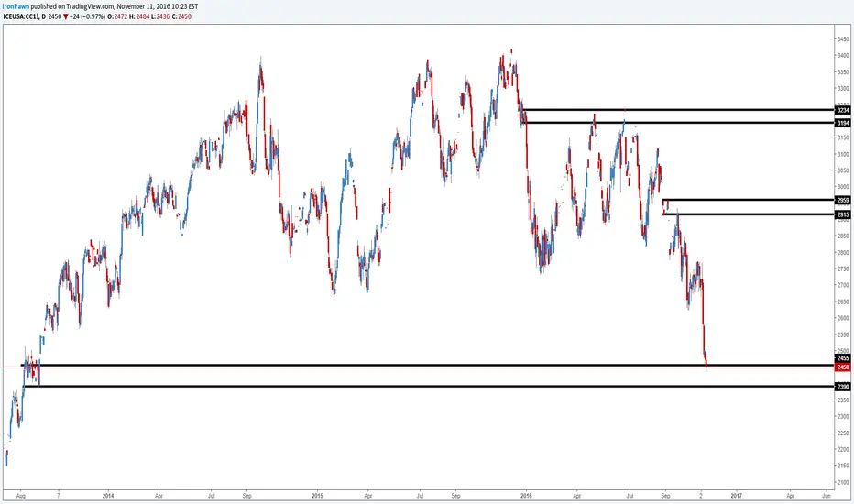Click the 2017 date axis label
Image resolution: width=854 pixels, height=504 pixels.
(737, 496)
